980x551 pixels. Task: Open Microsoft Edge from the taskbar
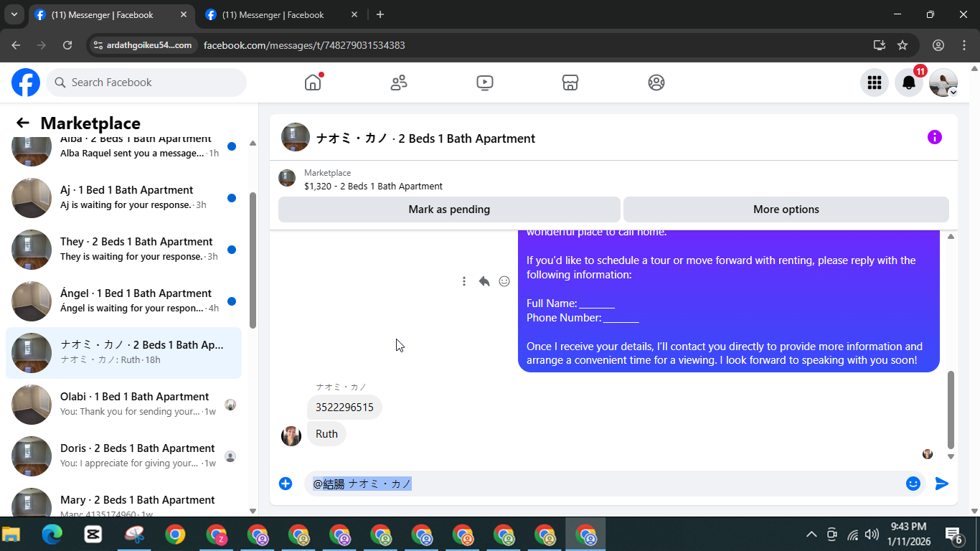52,534
